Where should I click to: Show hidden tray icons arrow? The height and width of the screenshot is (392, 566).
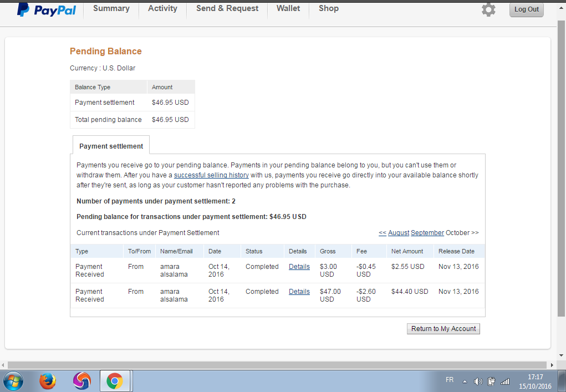pyautogui.click(x=465, y=381)
